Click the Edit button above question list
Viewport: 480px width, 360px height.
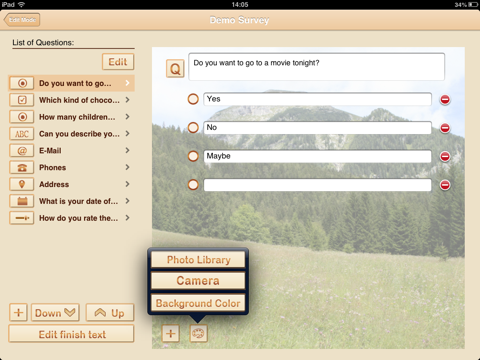click(118, 62)
